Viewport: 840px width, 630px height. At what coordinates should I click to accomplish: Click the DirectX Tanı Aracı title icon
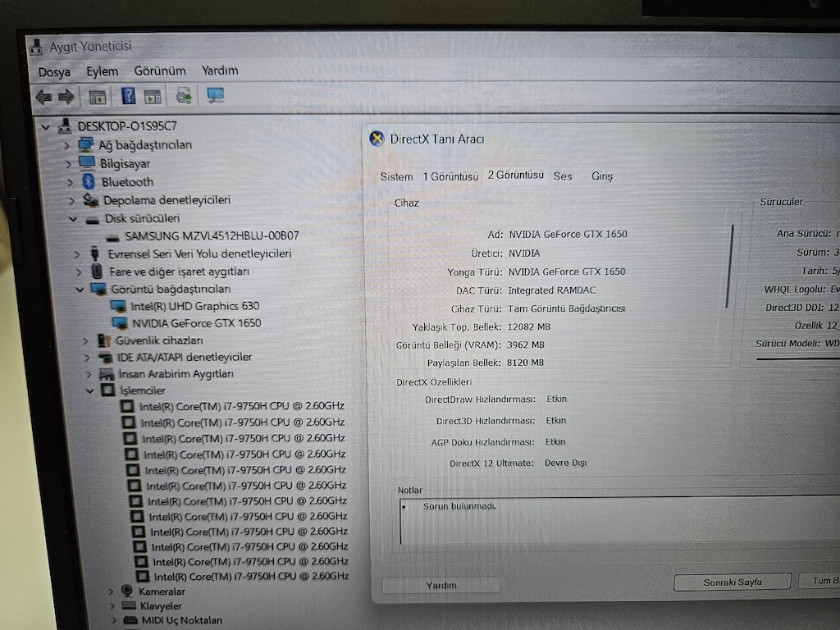click(377, 139)
